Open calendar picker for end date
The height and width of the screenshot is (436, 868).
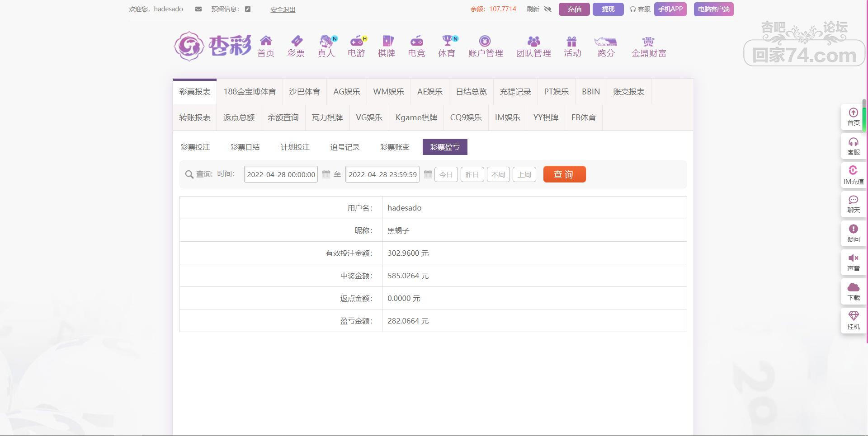428,174
